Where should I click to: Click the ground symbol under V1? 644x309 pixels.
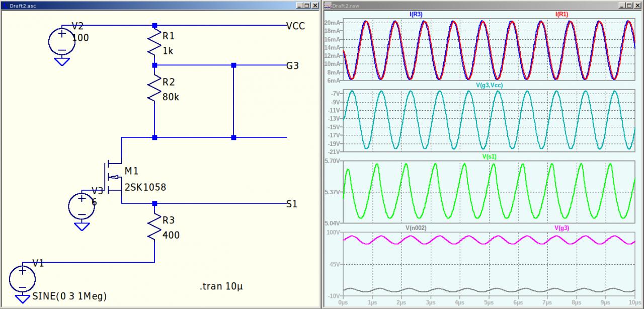23,298
